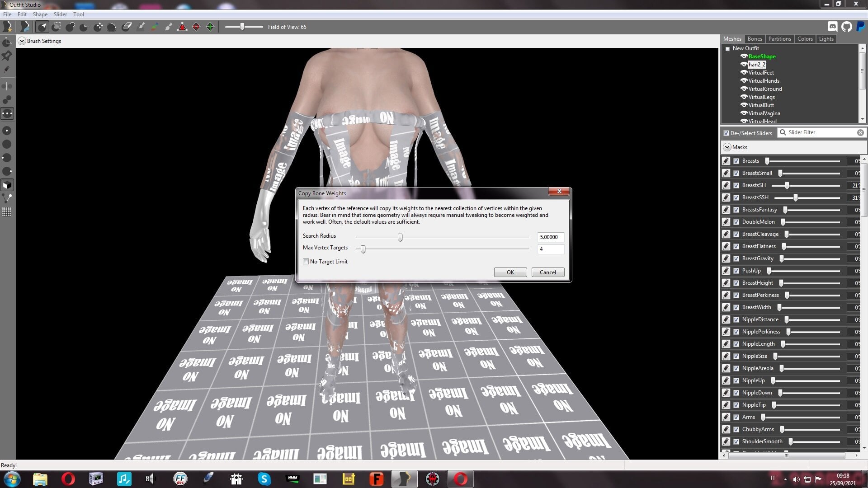Open the Discord link icon
This screenshot has height=488, width=868.
832,27
